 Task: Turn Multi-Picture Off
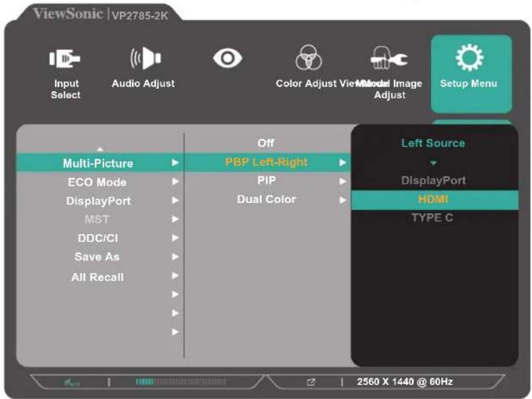point(266,143)
